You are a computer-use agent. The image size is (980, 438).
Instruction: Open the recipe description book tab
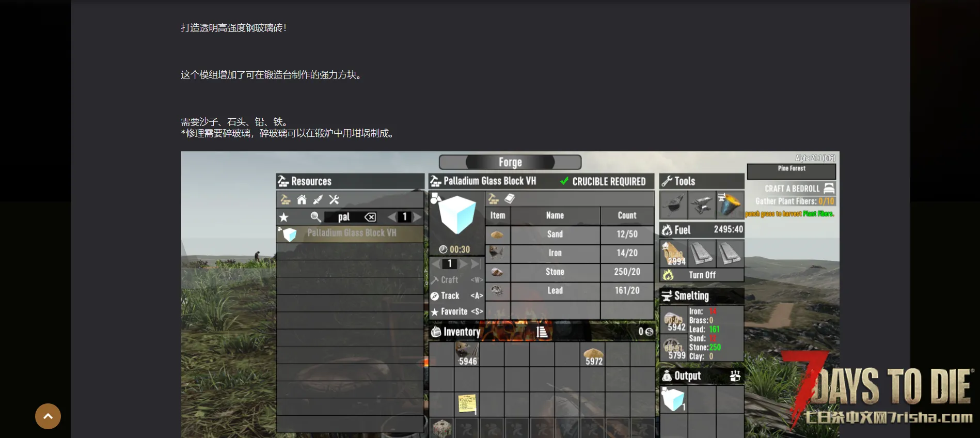click(510, 199)
